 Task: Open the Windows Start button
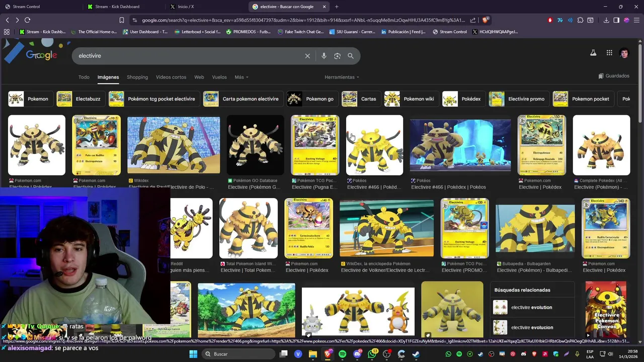193,354
